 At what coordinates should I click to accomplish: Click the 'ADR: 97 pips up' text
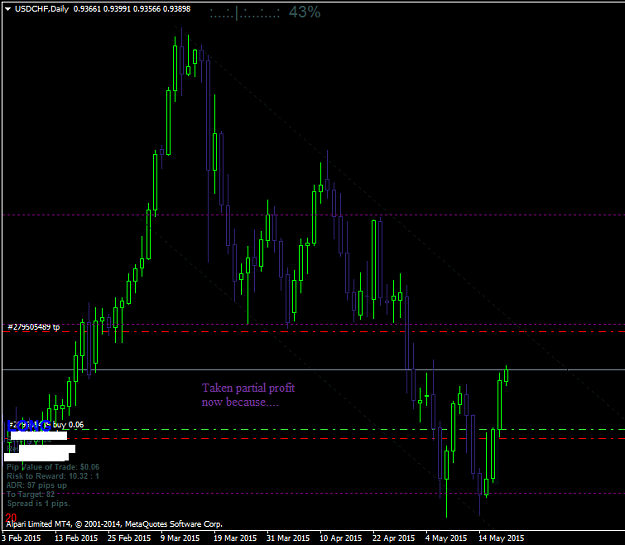(37, 485)
